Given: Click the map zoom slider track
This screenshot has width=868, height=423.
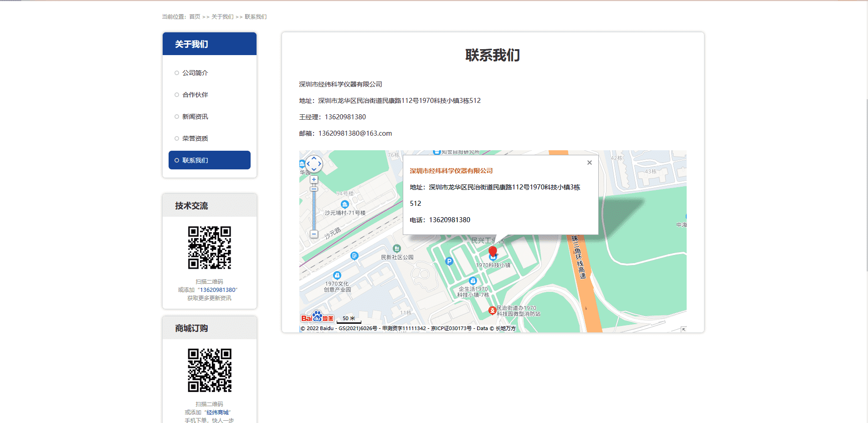Looking at the screenshot, I should pyautogui.click(x=314, y=209).
